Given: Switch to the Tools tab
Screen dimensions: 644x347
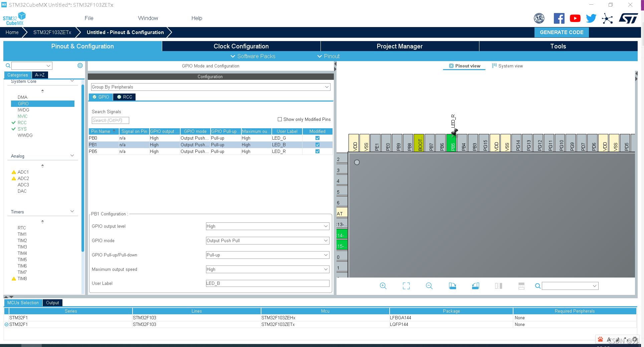Looking at the screenshot, I should [558, 46].
